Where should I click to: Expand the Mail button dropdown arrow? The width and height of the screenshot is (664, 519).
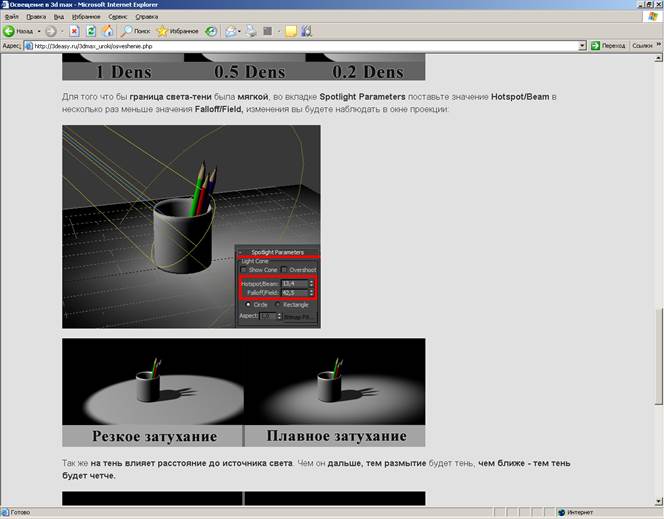pos(240,31)
